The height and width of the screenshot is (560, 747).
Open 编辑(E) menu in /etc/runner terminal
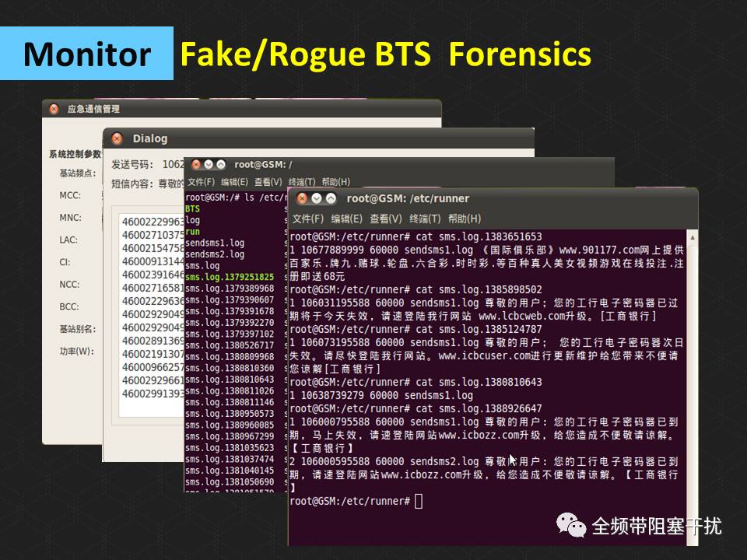tap(347, 219)
